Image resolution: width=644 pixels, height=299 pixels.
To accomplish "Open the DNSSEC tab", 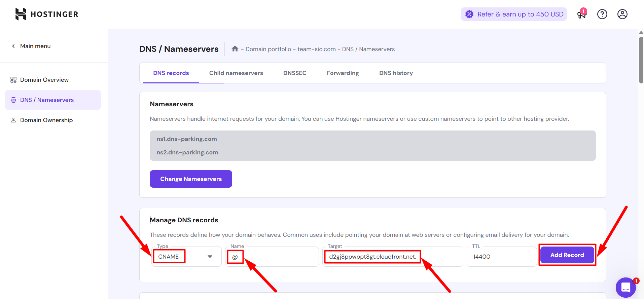I will pos(295,73).
